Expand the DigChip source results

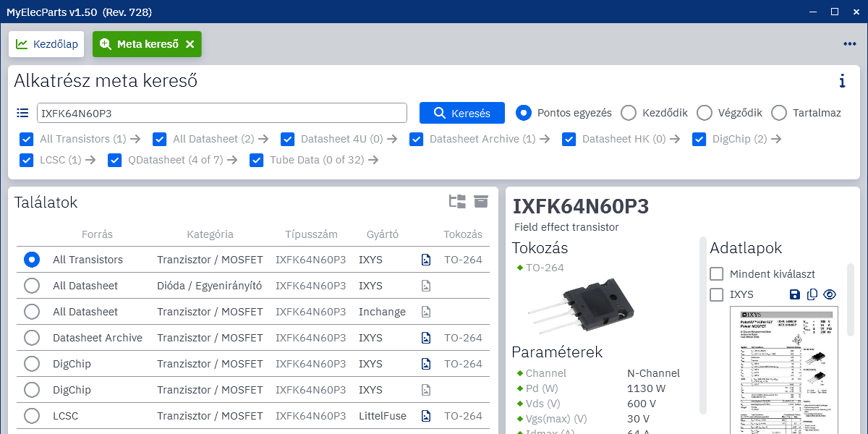[778, 139]
